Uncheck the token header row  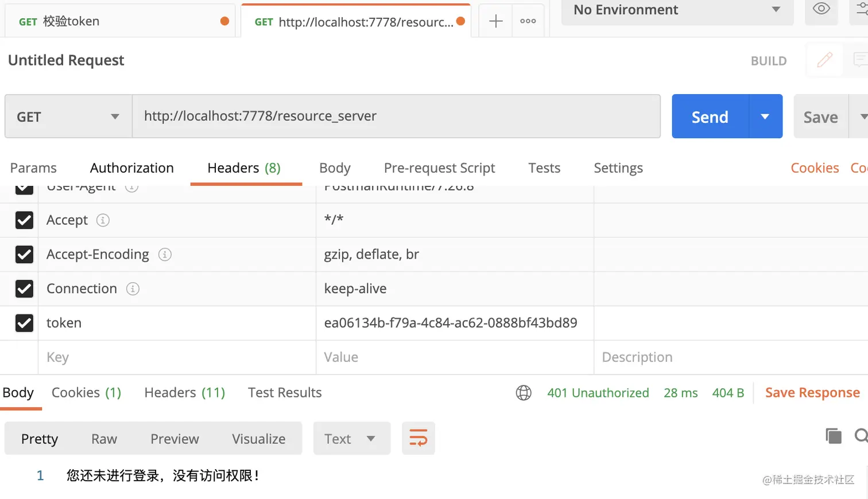click(x=24, y=323)
